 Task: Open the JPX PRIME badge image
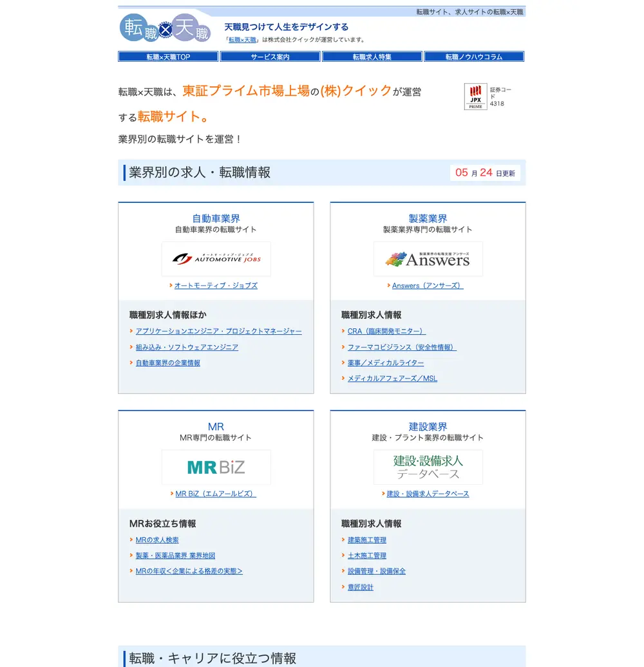click(475, 97)
